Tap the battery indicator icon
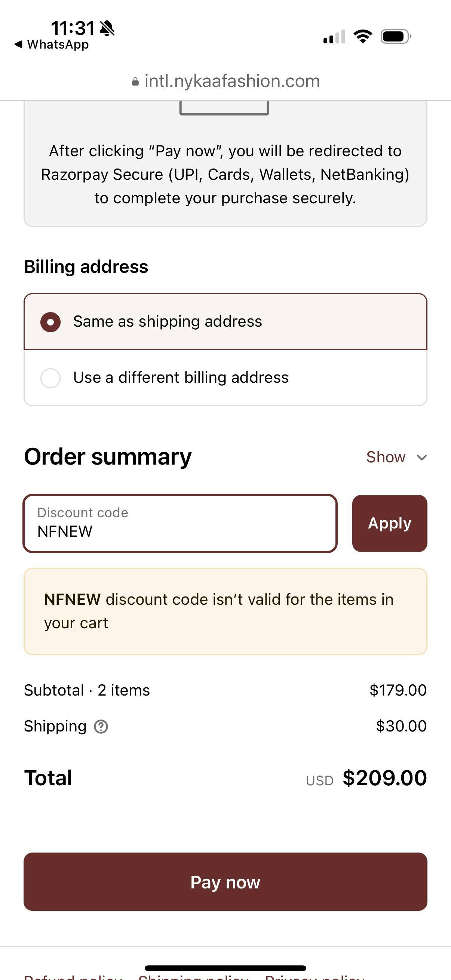 395,37
